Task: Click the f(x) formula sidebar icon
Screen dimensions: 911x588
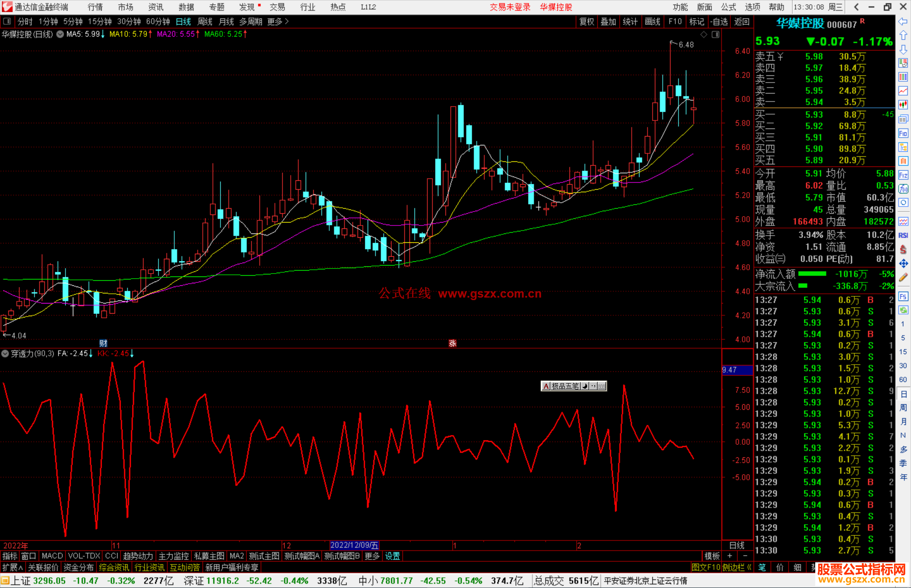Action: coord(903,189)
